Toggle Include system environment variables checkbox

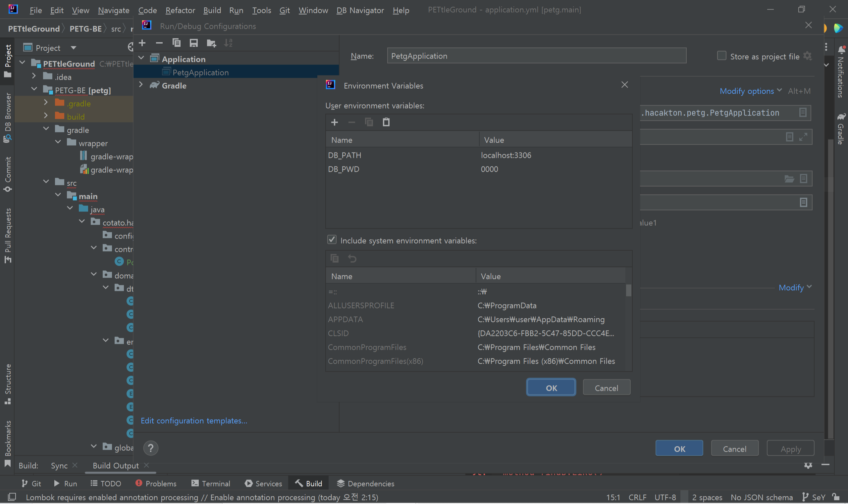pos(332,240)
